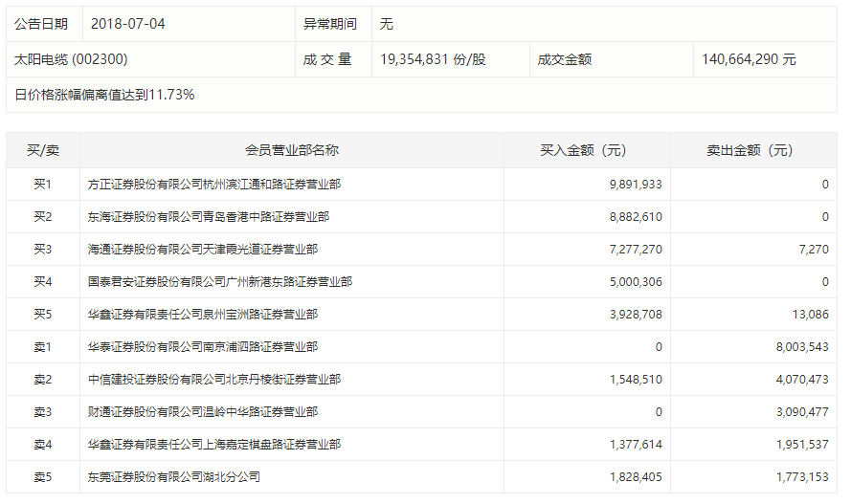Click the 买入金额（元） column header
851x504 pixels.
point(583,151)
